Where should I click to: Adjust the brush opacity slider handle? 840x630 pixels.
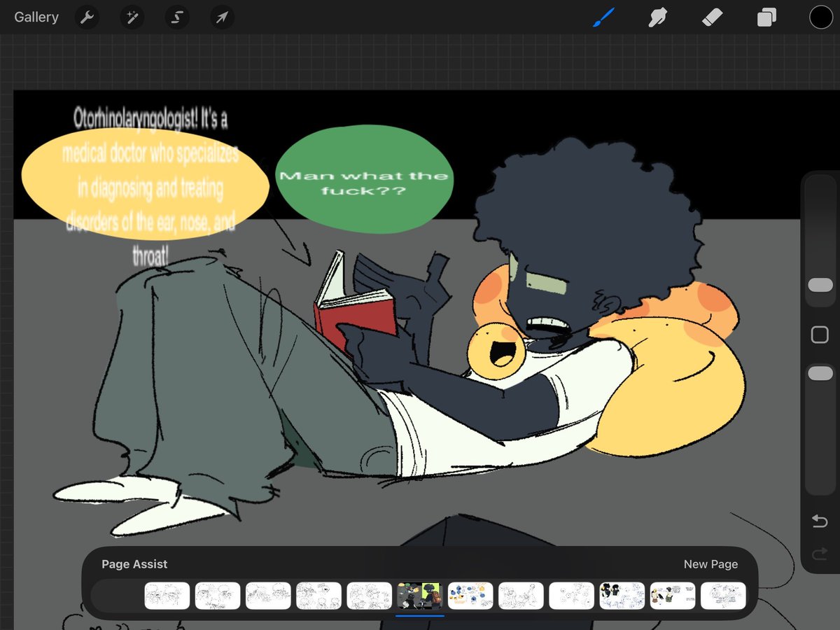[x=820, y=374]
